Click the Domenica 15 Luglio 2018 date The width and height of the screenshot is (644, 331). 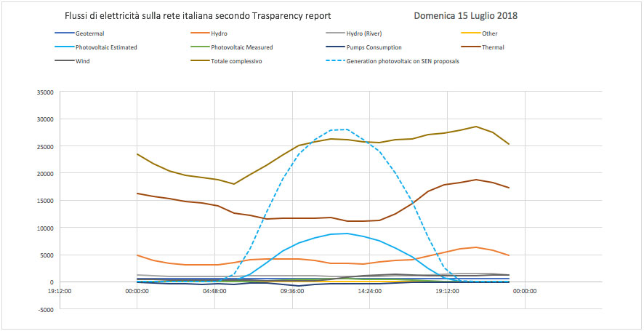471,15
